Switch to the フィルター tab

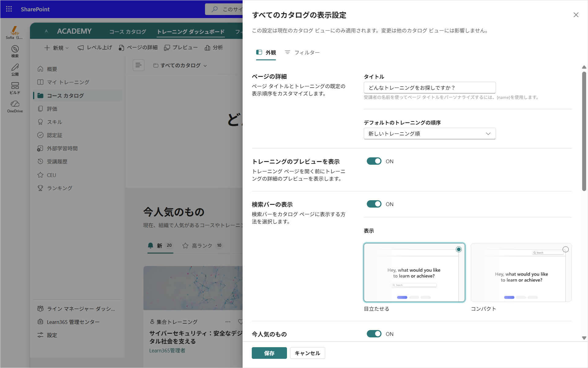pyautogui.click(x=302, y=52)
